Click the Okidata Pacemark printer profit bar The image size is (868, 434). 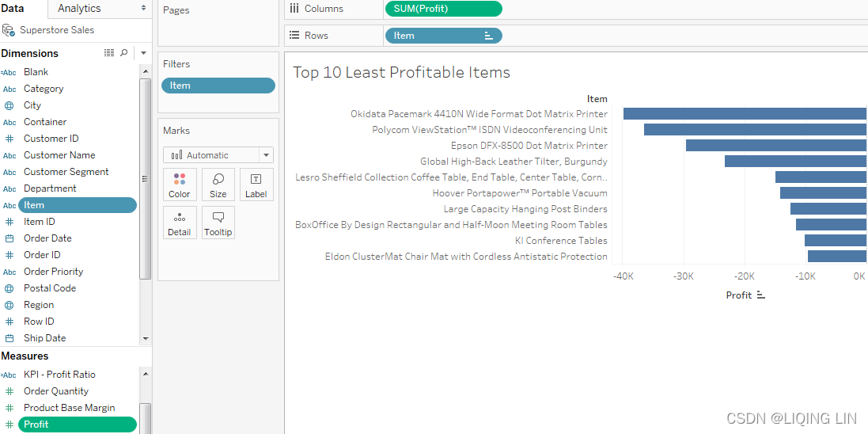coord(745,113)
